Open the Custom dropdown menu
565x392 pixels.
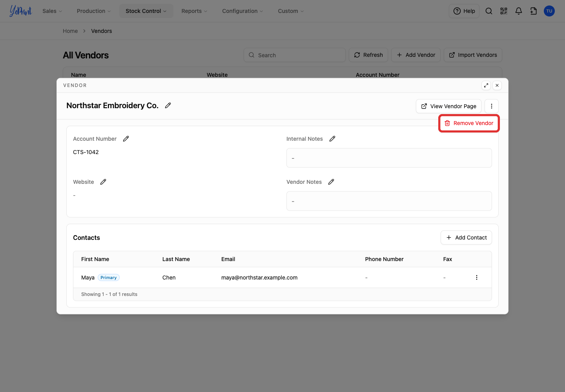click(291, 11)
